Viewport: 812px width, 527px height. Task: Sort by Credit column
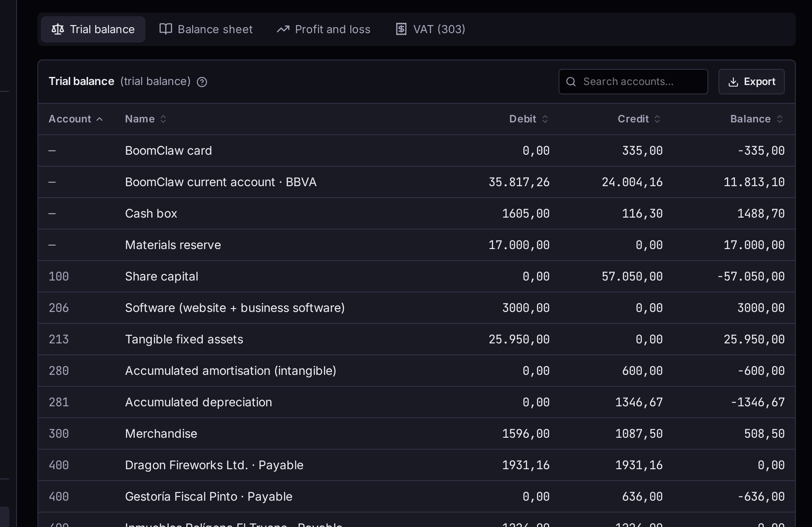click(639, 119)
